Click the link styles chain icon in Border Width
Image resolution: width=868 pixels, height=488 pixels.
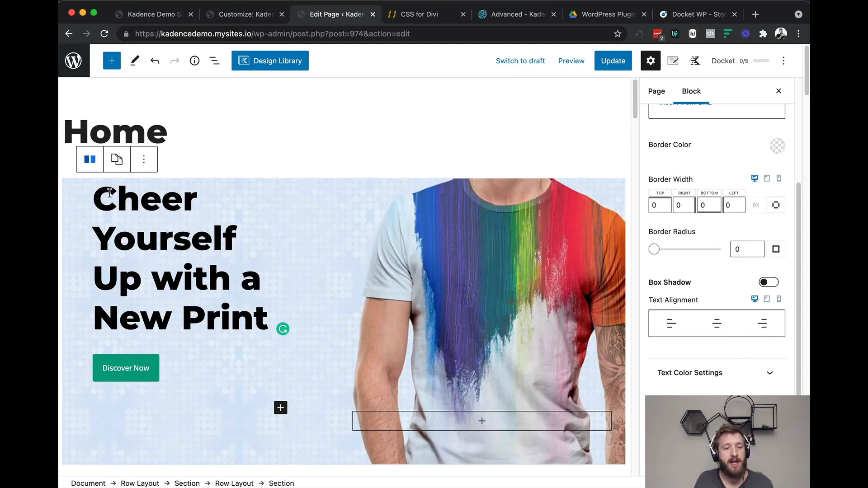(x=777, y=204)
